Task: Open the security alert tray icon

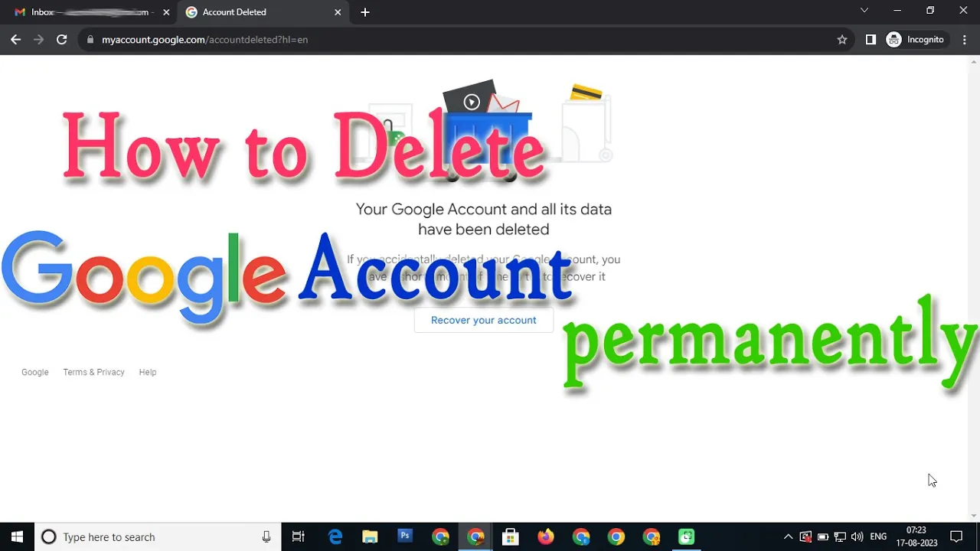Action: (x=805, y=537)
